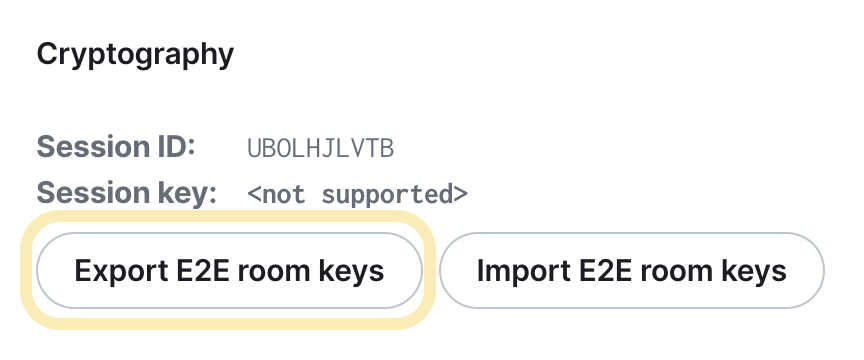Click the Cryptography section heading
Image resolution: width=864 pixels, height=360 pixels.
(x=135, y=55)
